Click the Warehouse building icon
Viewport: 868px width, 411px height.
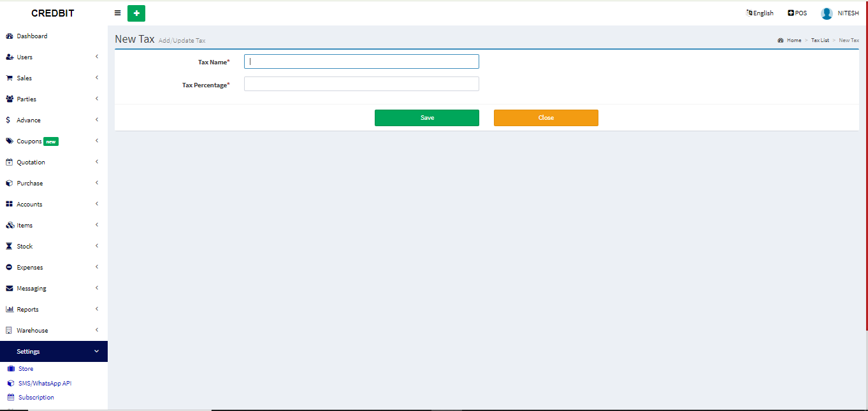coord(10,331)
